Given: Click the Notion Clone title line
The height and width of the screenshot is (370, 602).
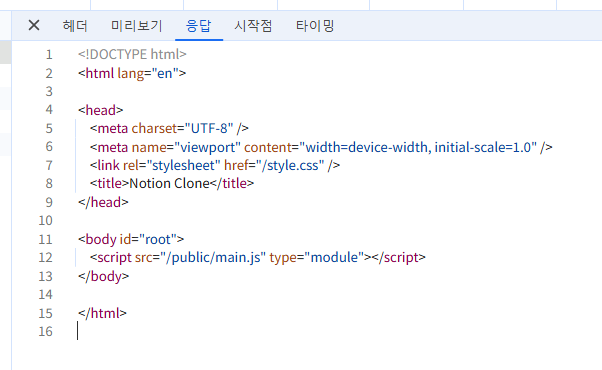Looking at the screenshot, I should pos(172,183).
